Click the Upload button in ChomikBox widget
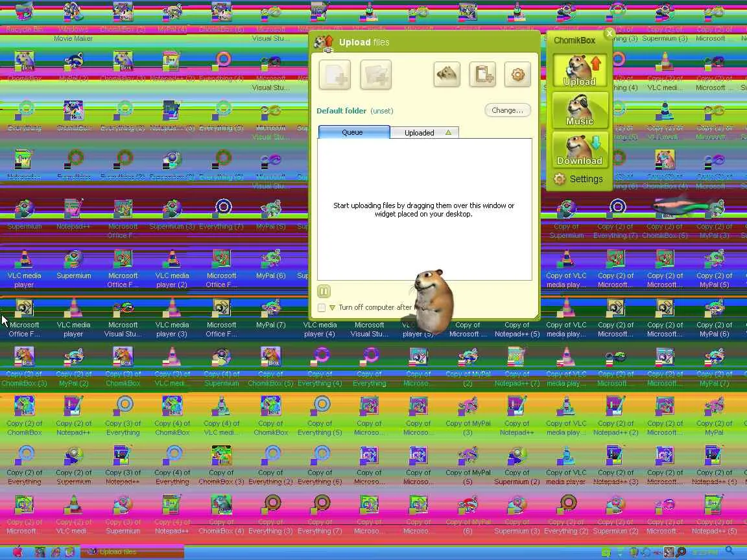 pyautogui.click(x=580, y=71)
